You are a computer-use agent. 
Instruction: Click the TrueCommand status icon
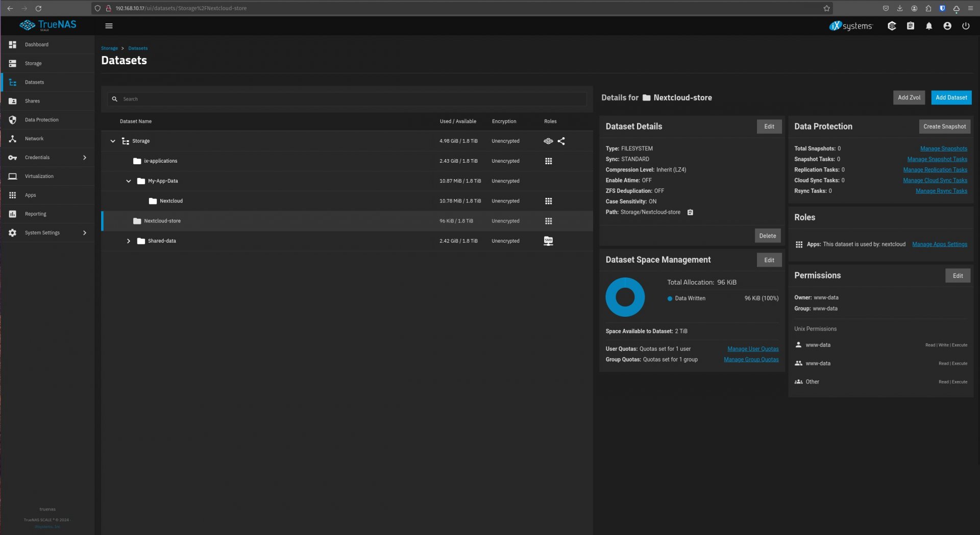coord(892,26)
